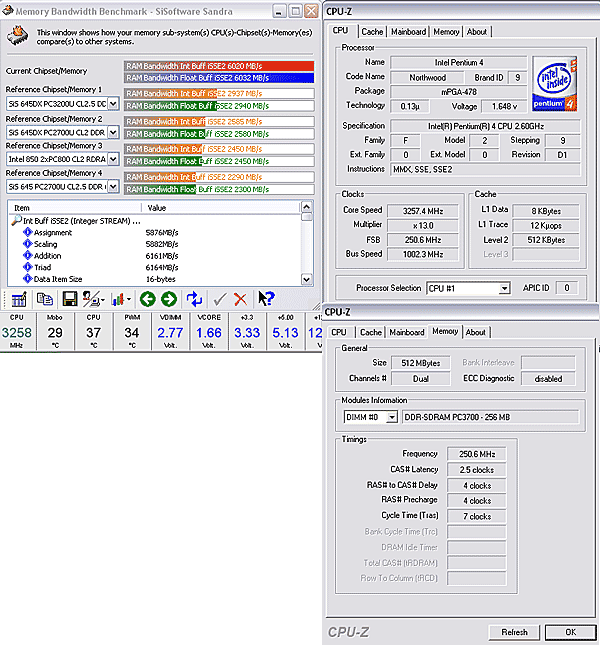Click the orange Int Buff 2937 MB/s reference bar
This screenshot has width=600, height=649.
click(x=219, y=94)
